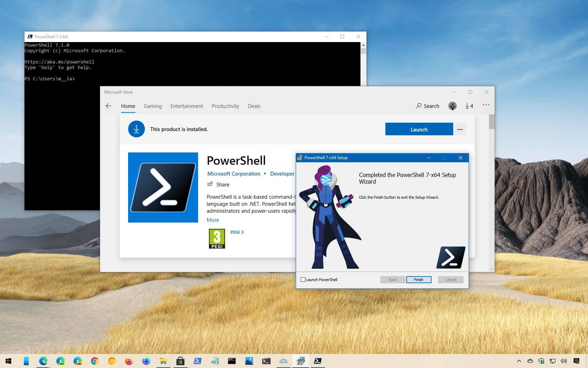Open Search in the Microsoft Store
Viewport: 588px width, 368px height.
427,106
